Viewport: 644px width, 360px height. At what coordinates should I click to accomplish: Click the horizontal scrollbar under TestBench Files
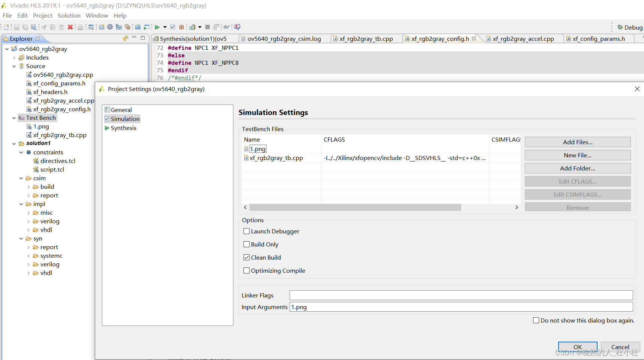point(355,207)
